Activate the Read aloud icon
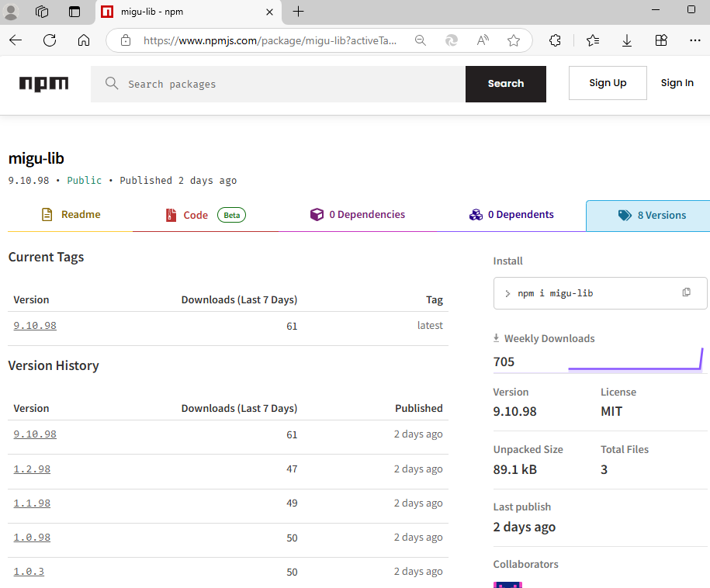Image resolution: width=710 pixels, height=588 pixels. (483, 40)
